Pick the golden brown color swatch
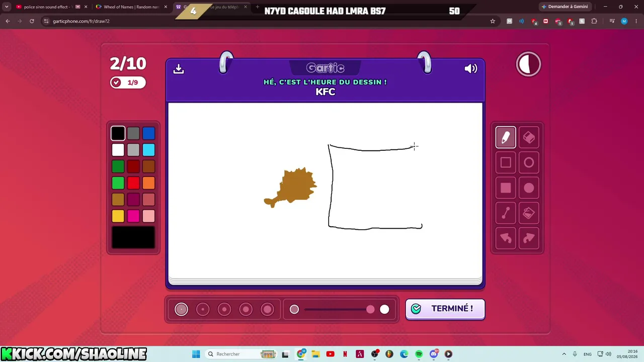This screenshot has height=362, width=644. click(x=118, y=200)
